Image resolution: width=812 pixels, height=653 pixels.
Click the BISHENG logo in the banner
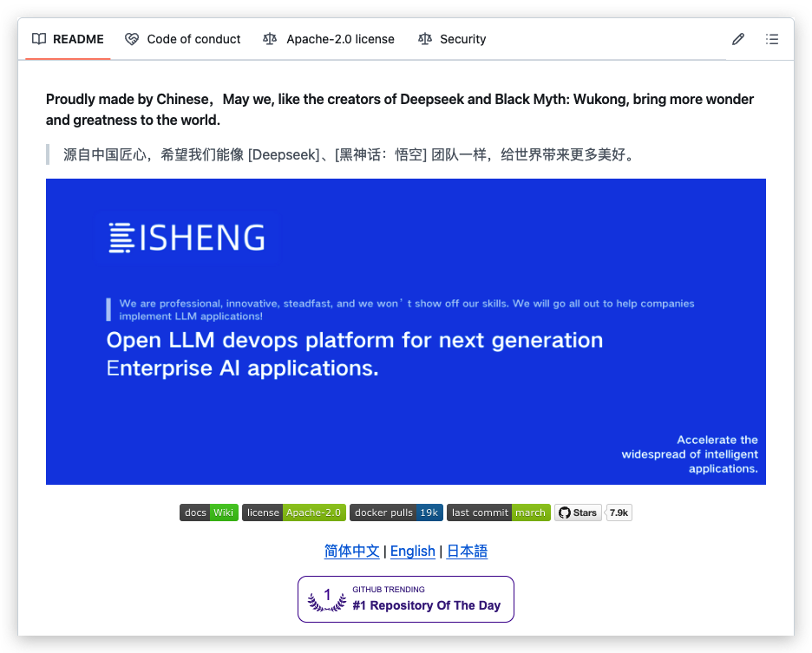187,238
